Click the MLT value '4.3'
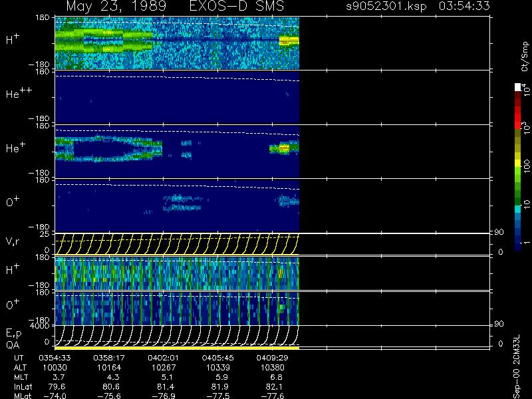The height and width of the screenshot is (399, 532). point(114,377)
